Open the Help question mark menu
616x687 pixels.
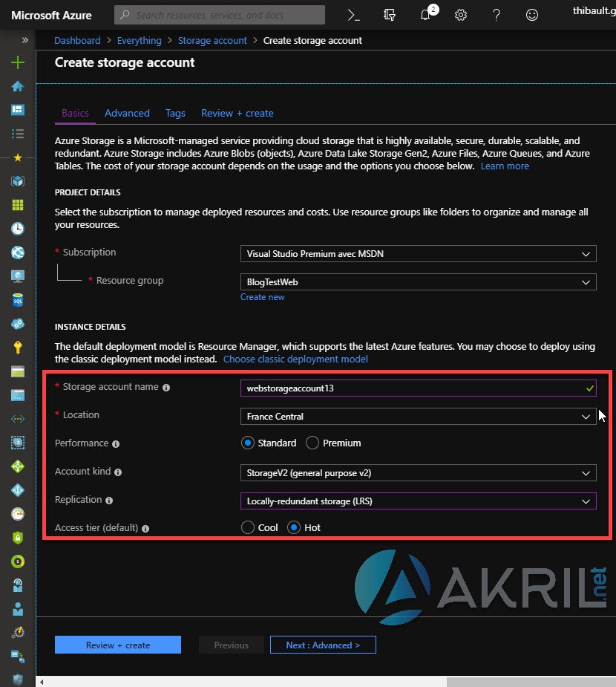click(x=497, y=16)
